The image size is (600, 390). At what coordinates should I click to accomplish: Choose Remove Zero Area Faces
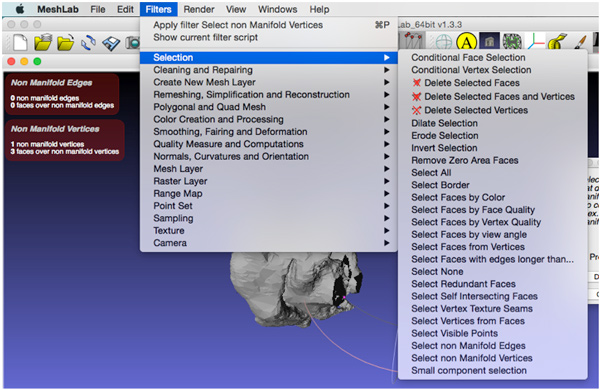[x=492, y=160]
